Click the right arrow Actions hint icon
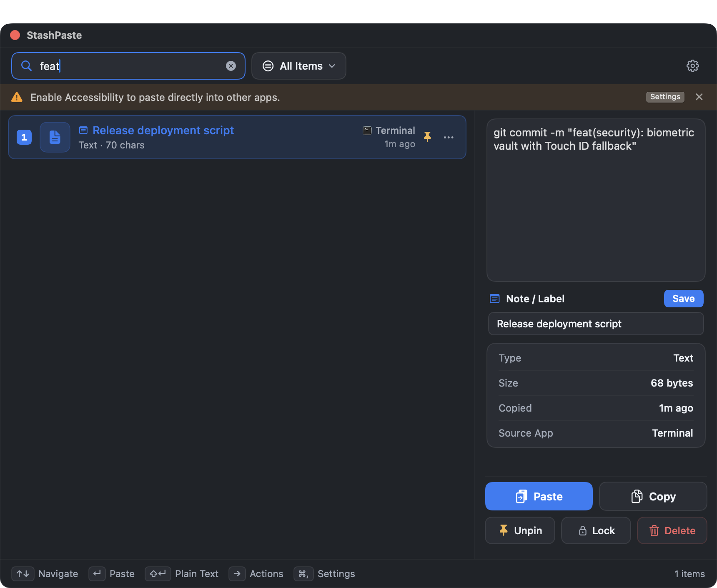717x588 pixels. pyautogui.click(x=237, y=574)
